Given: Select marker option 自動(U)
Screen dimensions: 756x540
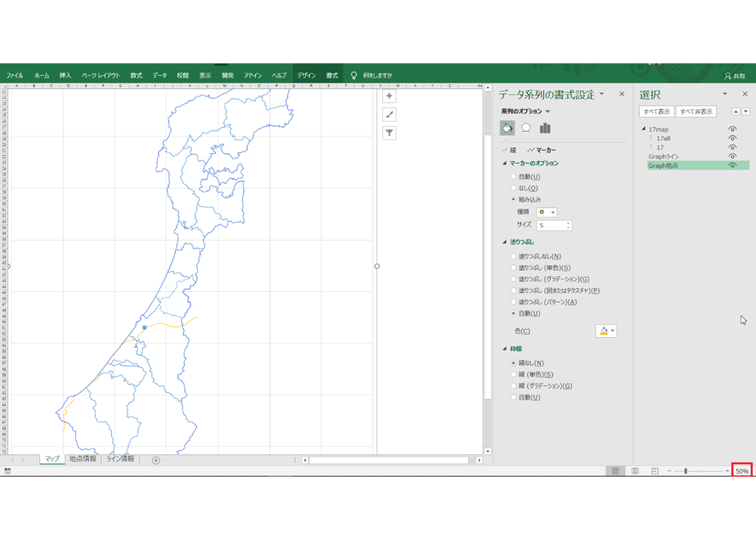Looking at the screenshot, I should pyautogui.click(x=514, y=177).
